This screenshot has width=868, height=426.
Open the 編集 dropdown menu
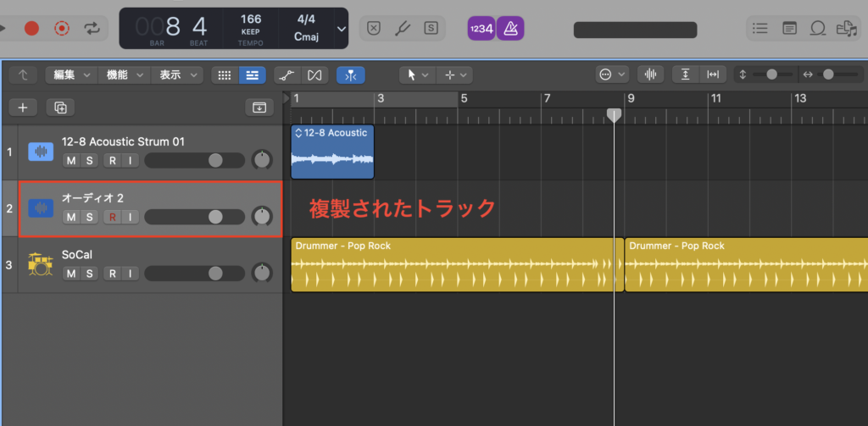click(x=70, y=75)
